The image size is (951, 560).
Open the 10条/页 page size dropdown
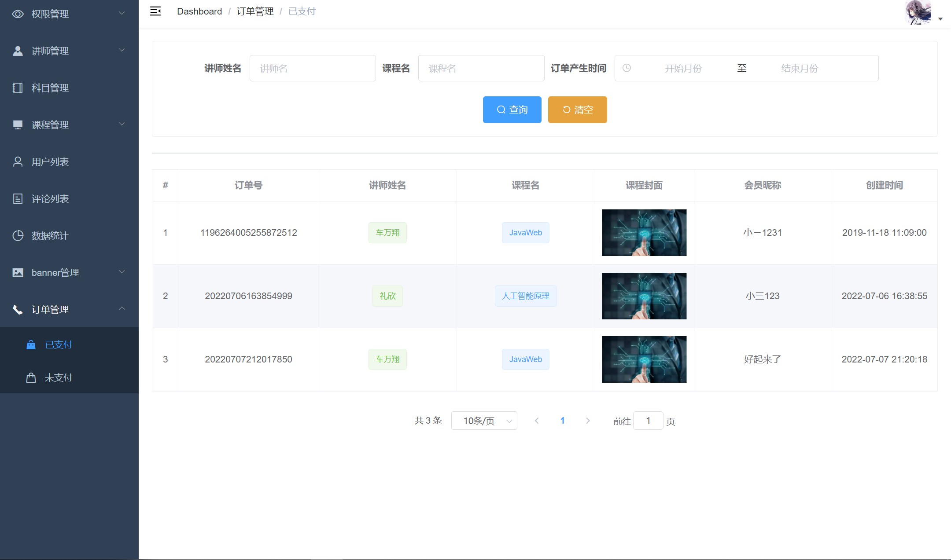click(x=484, y=421)
